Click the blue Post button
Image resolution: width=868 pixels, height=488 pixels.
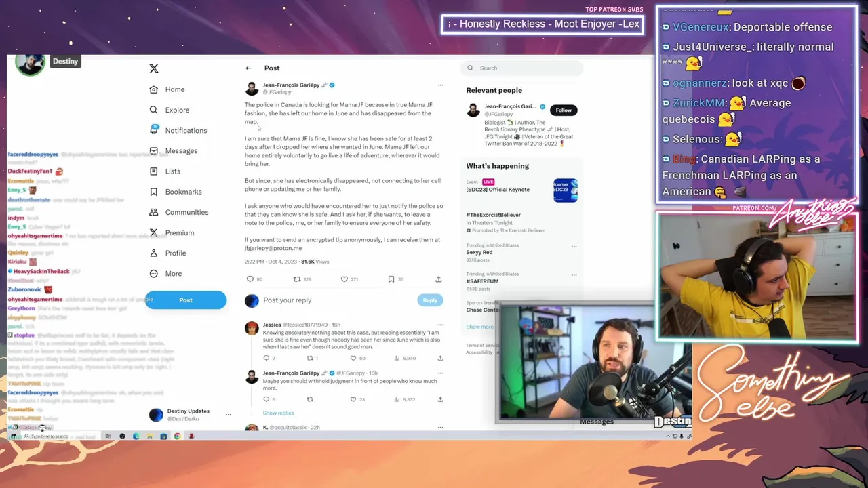(x=186, y=300)
